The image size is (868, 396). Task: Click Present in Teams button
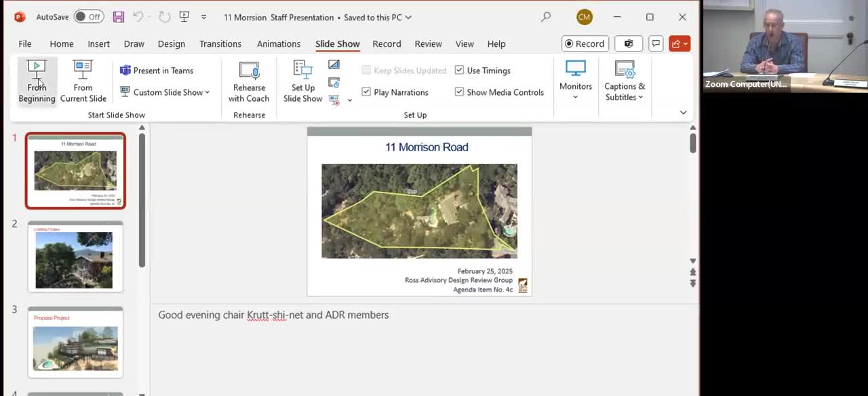click(157, 71)
